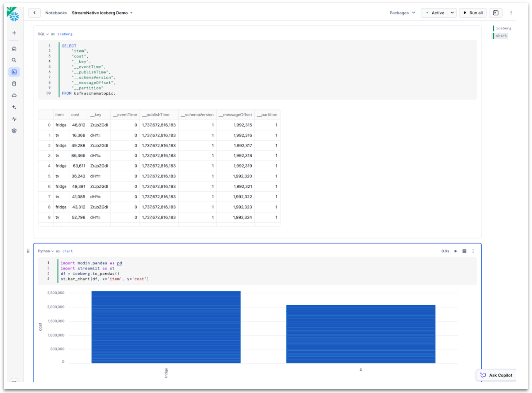Toggle the chart cell collapse results icon

(x=464, y=251)
